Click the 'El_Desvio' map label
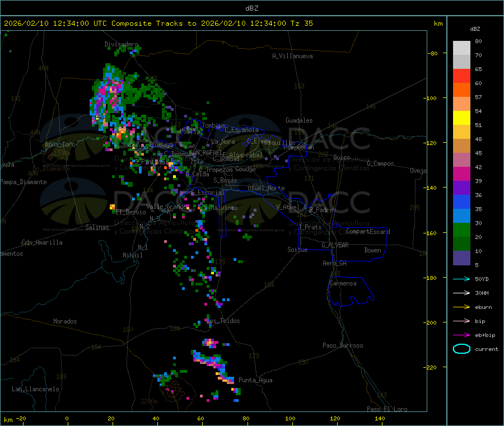 point(131,212)
